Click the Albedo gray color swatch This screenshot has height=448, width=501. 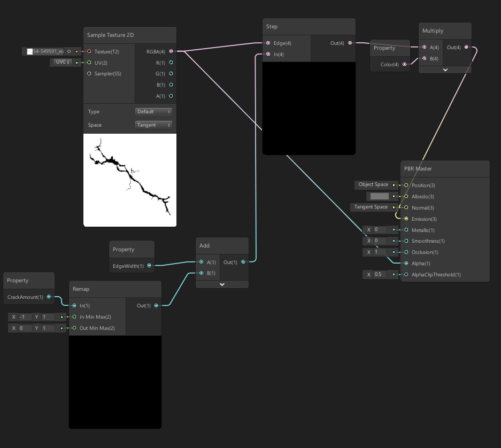coord(379,196)
